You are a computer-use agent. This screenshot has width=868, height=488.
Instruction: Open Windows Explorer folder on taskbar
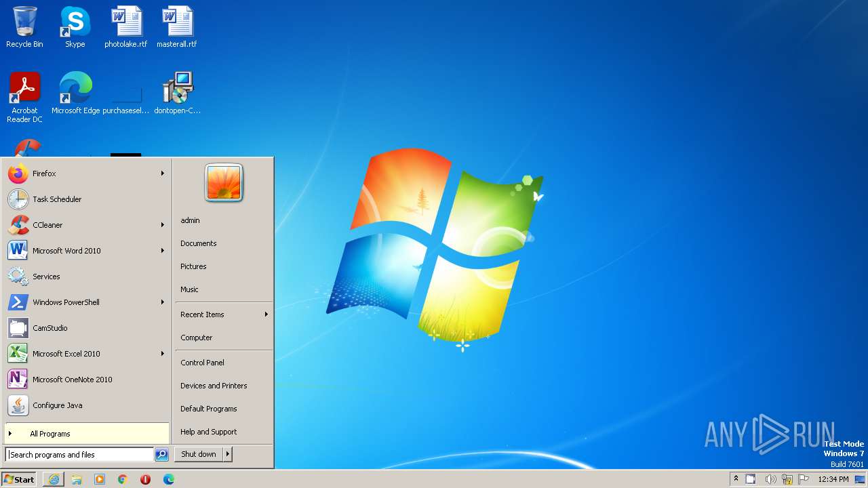pos(77,479)
